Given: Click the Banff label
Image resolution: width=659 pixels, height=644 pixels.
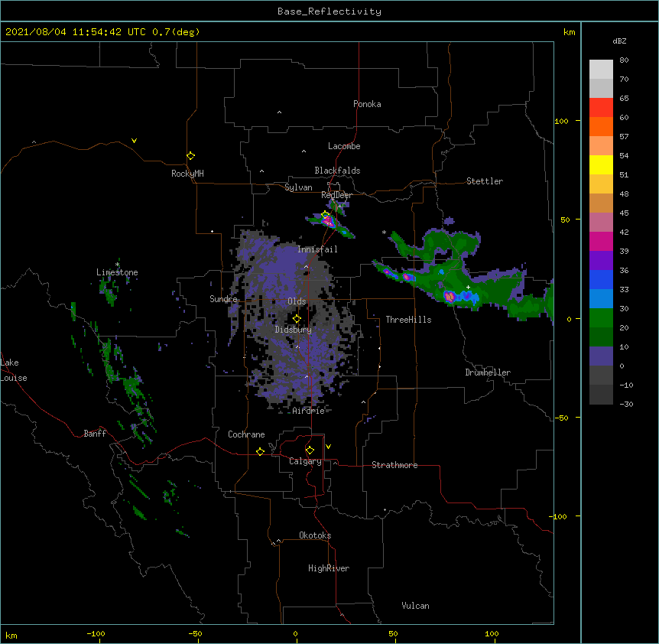Looking at the screenshot, I should (x=95, y=434).
